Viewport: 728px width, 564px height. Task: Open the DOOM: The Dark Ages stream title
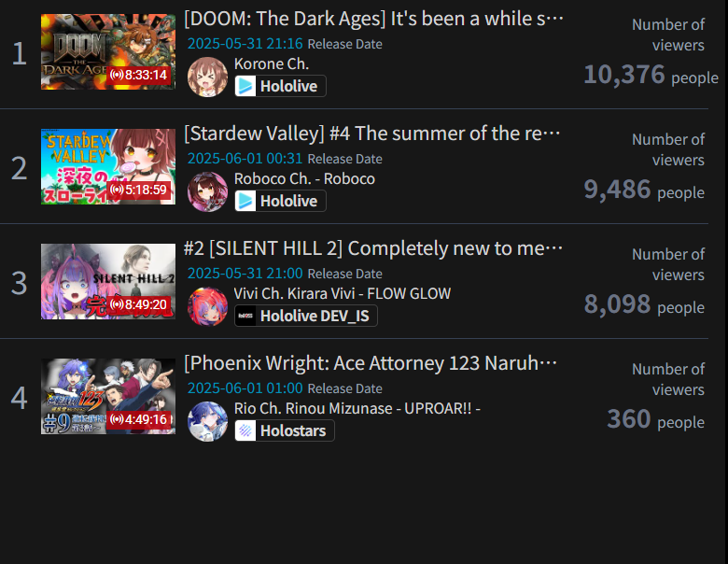373,19
